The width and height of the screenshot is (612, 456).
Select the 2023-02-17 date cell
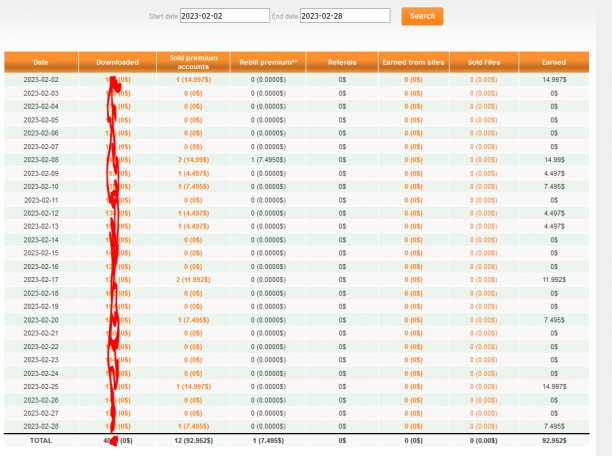point(41,280)
